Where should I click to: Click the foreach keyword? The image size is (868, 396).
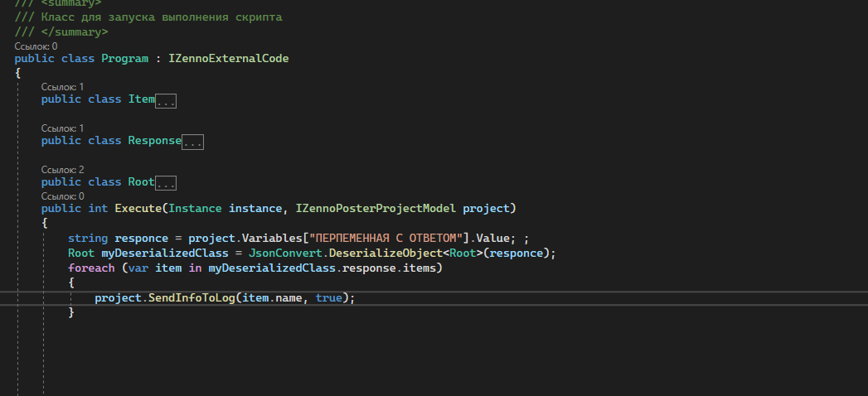pos(91,268)
